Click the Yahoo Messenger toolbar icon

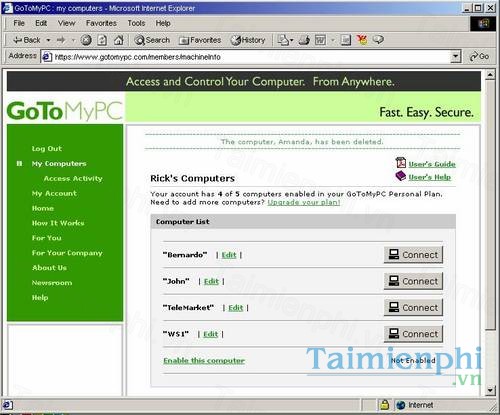click(x=362, y=40)
